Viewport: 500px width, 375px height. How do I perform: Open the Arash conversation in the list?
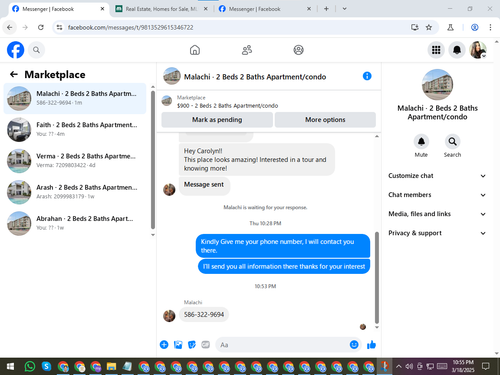click(75, 192)
